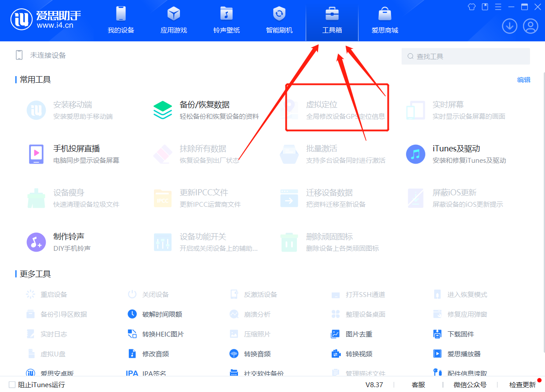Open 打开SSH通道 tool
The height and width of the screenshot is (392, 545).
coord(358,294)
